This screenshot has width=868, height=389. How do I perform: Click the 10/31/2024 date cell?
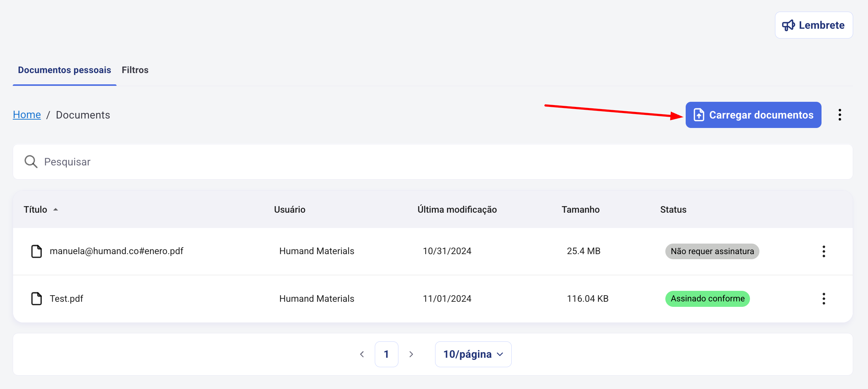[x=447, y=251]
